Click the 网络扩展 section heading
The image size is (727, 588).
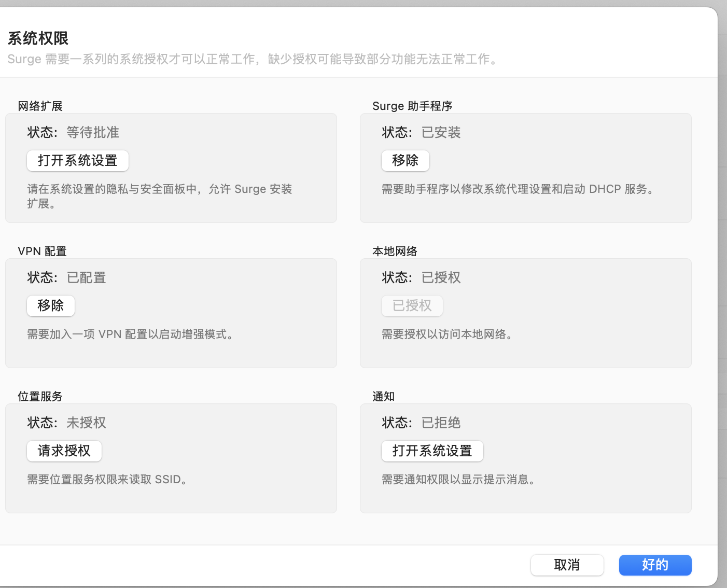(40, 106)
